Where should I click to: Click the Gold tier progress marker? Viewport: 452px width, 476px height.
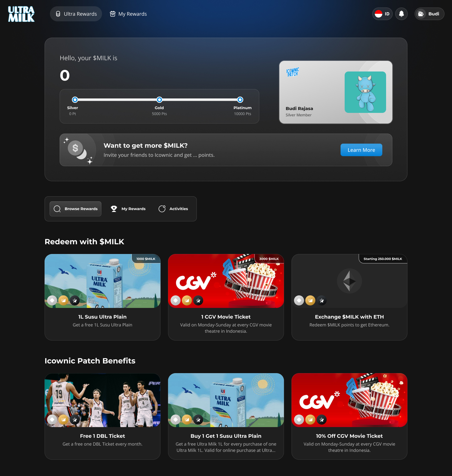(x=159, y=100)
